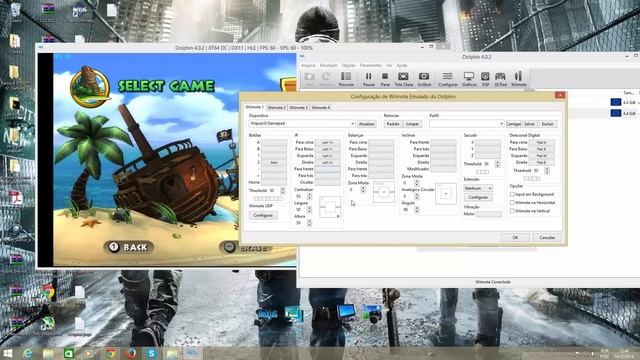Click Configurar under Wiimote UDP
Image resolution: width=640 pixels, height=360 pixels.
(x=263, y=215)
